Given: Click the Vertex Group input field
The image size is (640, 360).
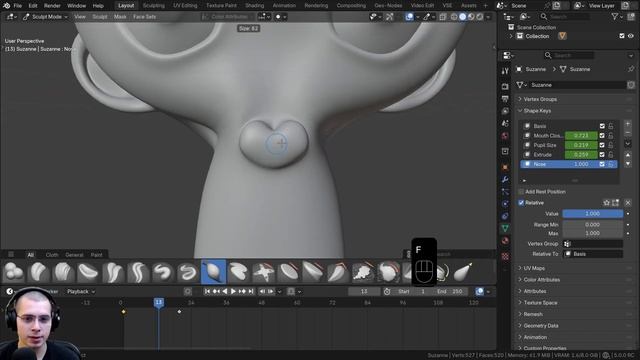Looking at the screenshot, I should point(593,244).
